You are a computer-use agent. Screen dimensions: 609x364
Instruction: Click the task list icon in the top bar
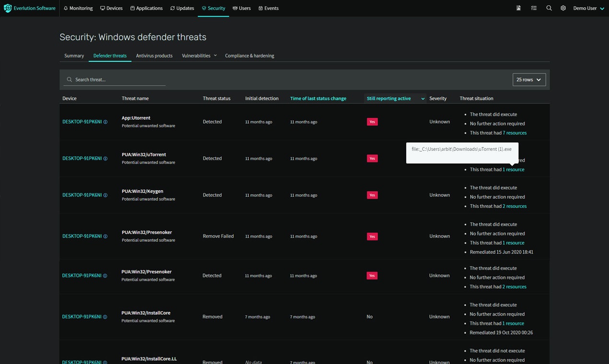(534, 8)
